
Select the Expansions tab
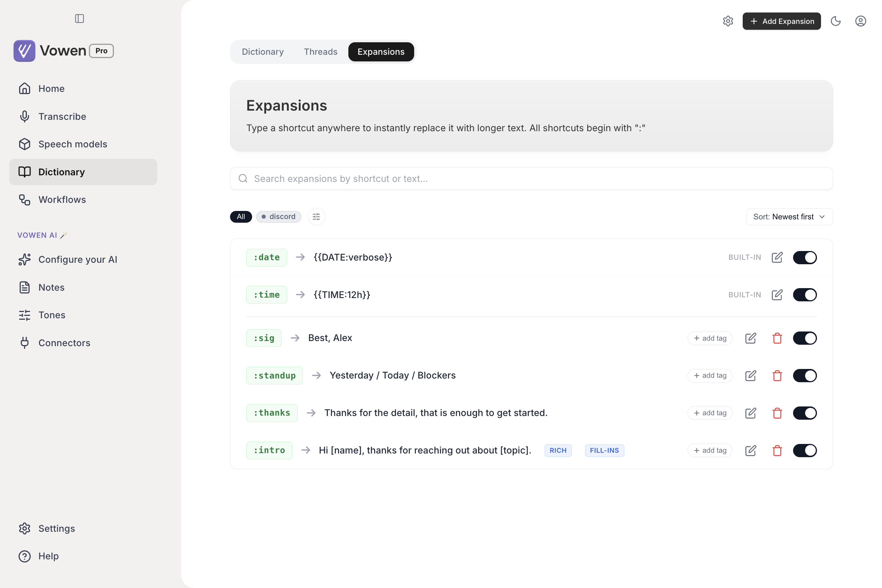381,52
